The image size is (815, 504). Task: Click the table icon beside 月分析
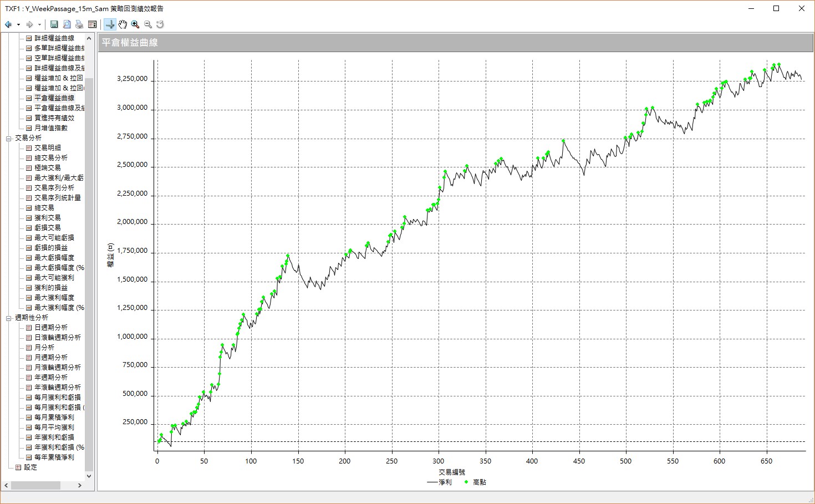click(29, 348)
